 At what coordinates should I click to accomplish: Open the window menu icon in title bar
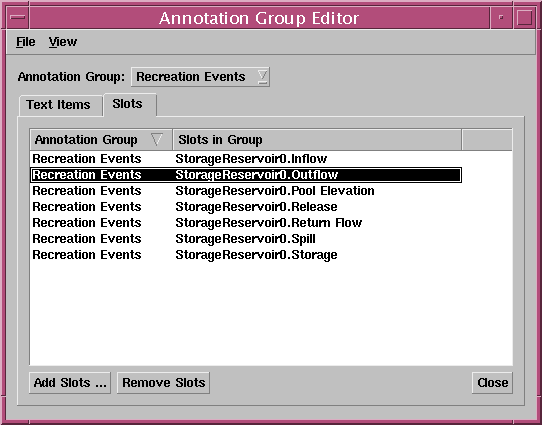click(18, 17)
